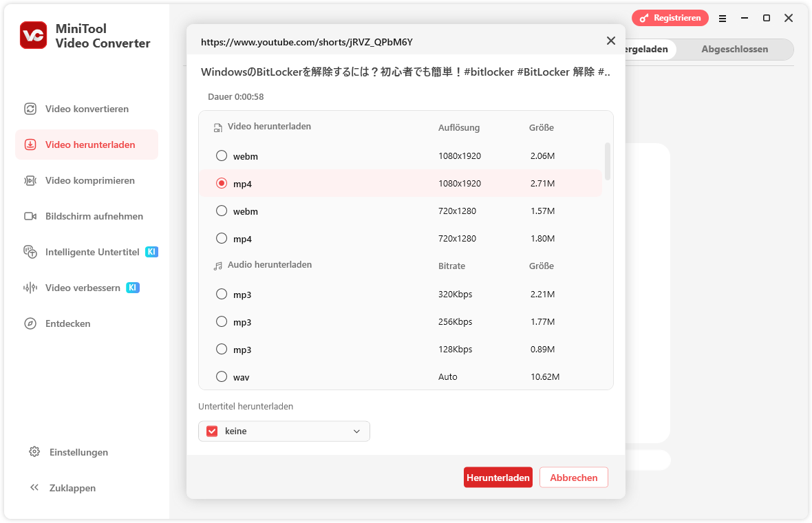The image size is (812, 523).
Task: Open the Video verbessern section
Action: tap(87, 288)
